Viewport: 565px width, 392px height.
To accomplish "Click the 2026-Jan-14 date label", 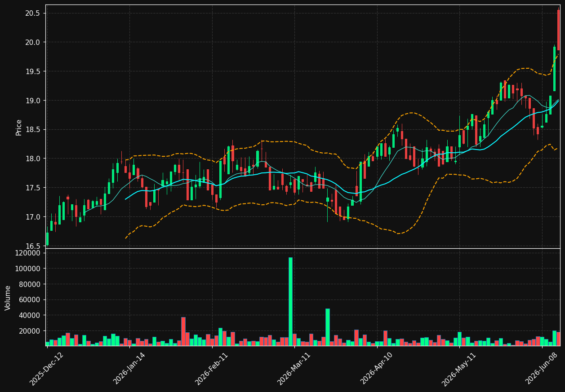I will [129, 369].
